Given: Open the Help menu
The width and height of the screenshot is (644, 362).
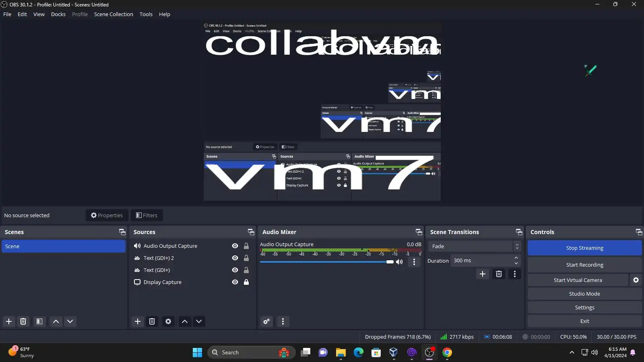Looking at the screenshot, I should coord(165,14).
